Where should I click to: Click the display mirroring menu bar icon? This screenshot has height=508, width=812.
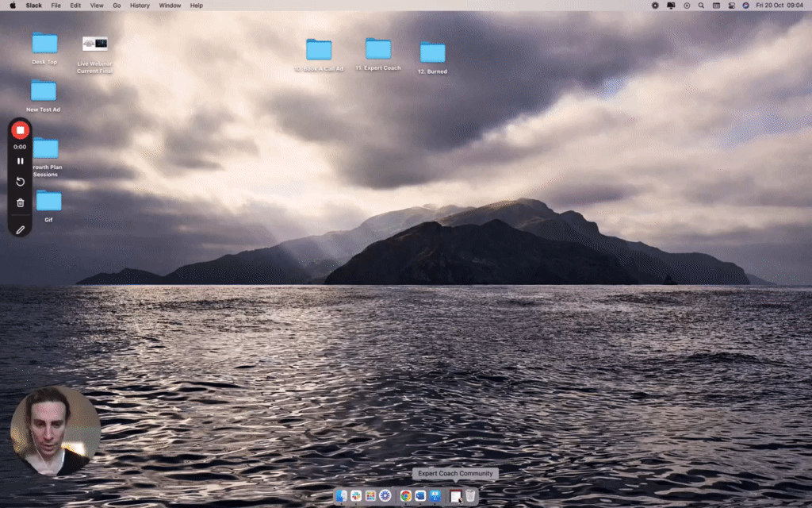[x=671, y=6]
